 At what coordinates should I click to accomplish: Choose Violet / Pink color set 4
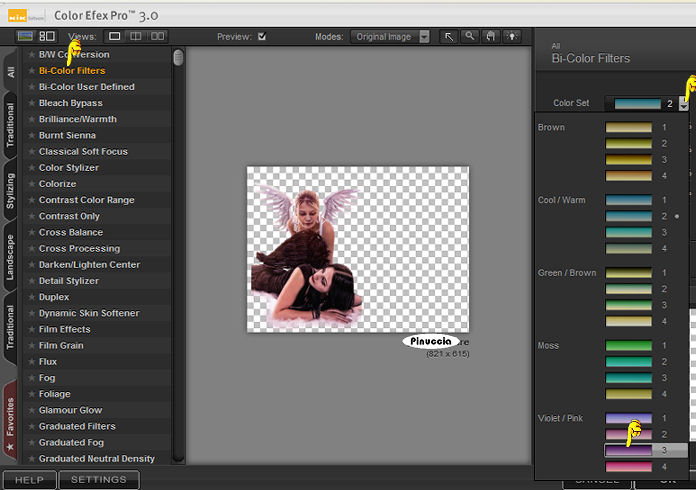point(629,466)
